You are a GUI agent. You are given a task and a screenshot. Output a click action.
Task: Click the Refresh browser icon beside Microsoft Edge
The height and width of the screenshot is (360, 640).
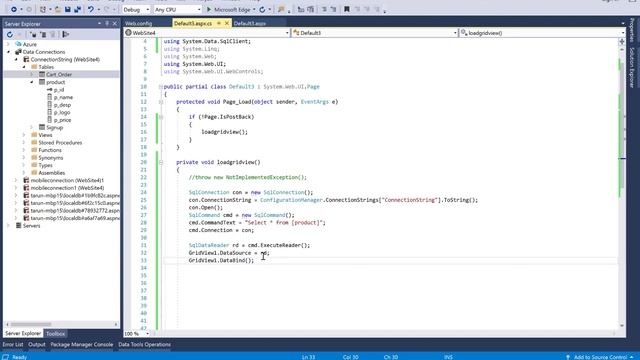point(262,9)
